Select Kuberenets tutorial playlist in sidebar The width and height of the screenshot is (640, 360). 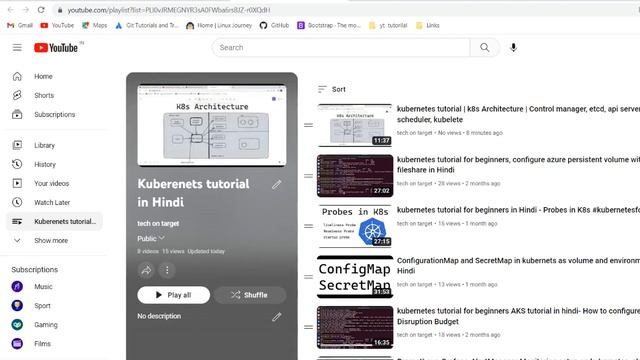[x=54, y=222]
